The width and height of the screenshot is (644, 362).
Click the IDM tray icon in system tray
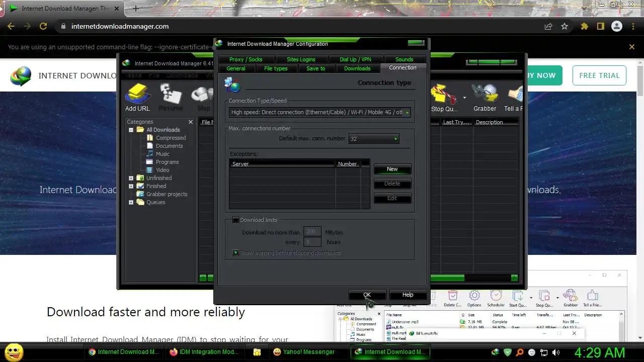(495, 352)
